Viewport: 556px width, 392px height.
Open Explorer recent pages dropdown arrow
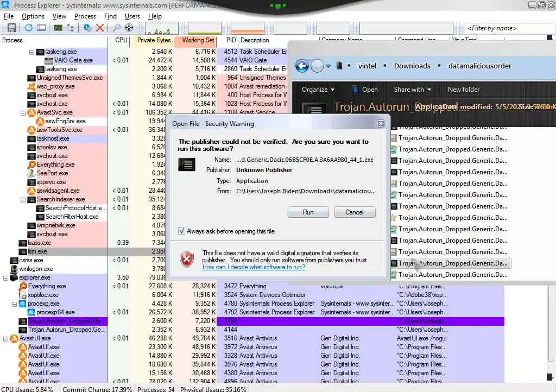click(x=328, y=66)
